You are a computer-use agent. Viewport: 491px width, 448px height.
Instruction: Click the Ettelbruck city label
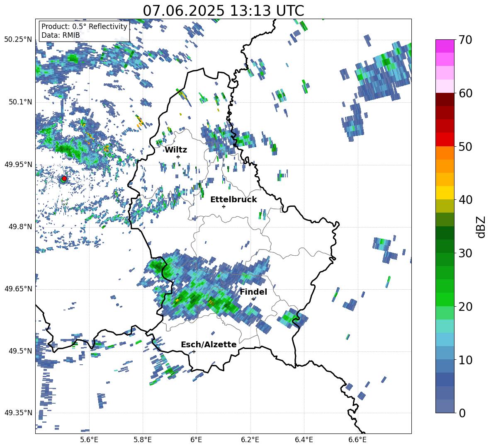[233, 200]
